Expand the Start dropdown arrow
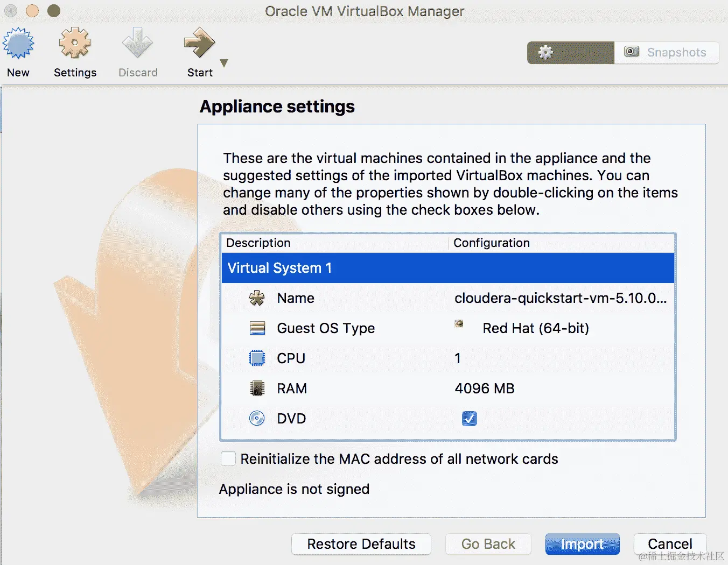The image size is (728, 565). (x=224, y=63)
